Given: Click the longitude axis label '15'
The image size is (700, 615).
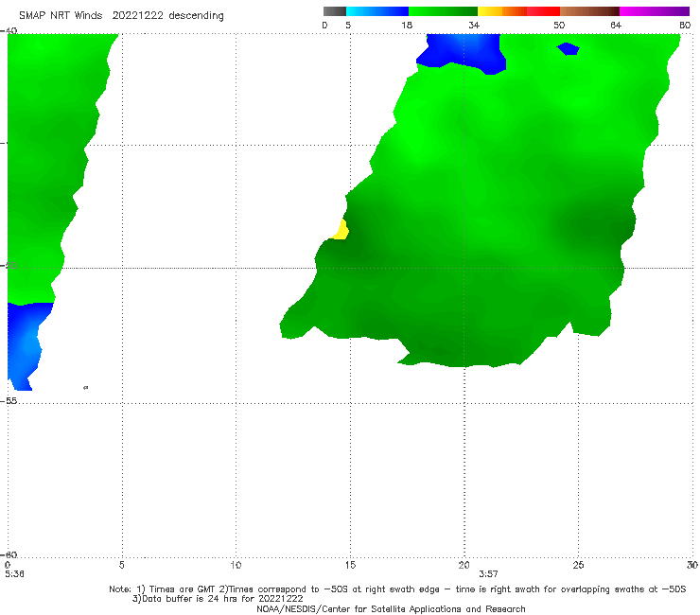Looking at the screenshot, I should tap(350, 566).
